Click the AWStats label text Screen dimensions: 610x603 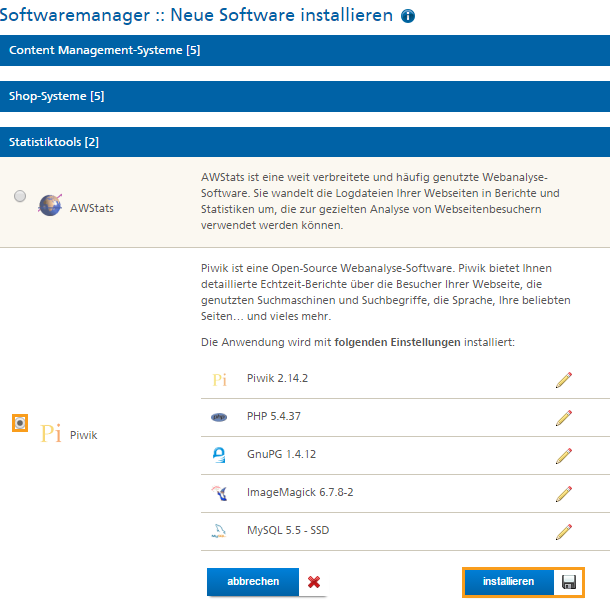[92, 208]
